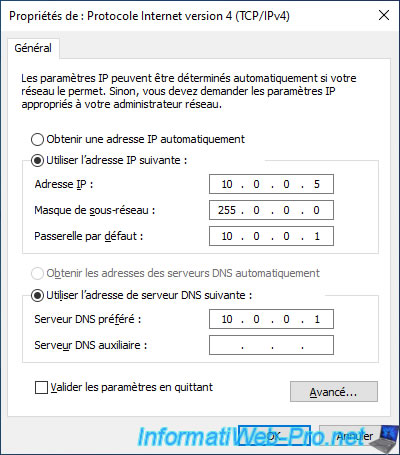Select Obtenir une adresse IP automatiquement
Image resolution: width=400 pixels, height=455 pixels.
pos(37,139)
